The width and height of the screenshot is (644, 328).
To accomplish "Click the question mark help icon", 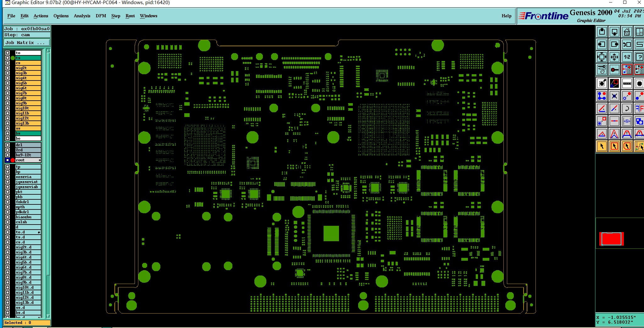I will [x=639, y=57].
